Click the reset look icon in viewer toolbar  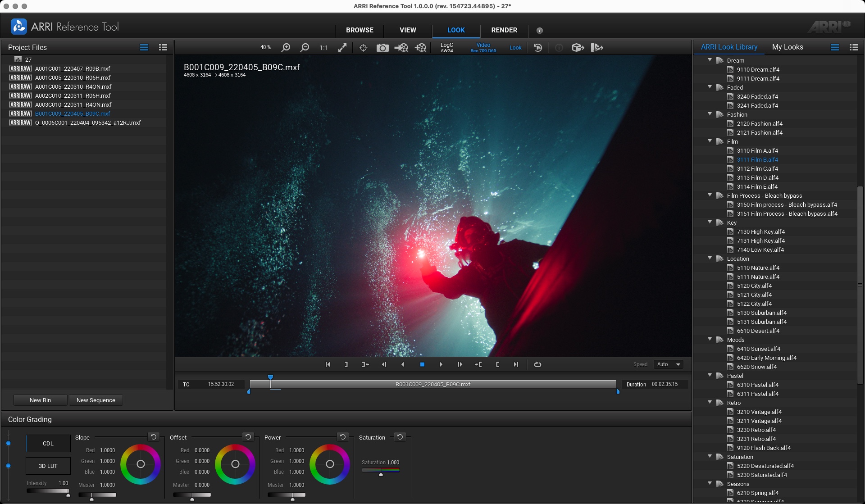(x=538, y=48)
